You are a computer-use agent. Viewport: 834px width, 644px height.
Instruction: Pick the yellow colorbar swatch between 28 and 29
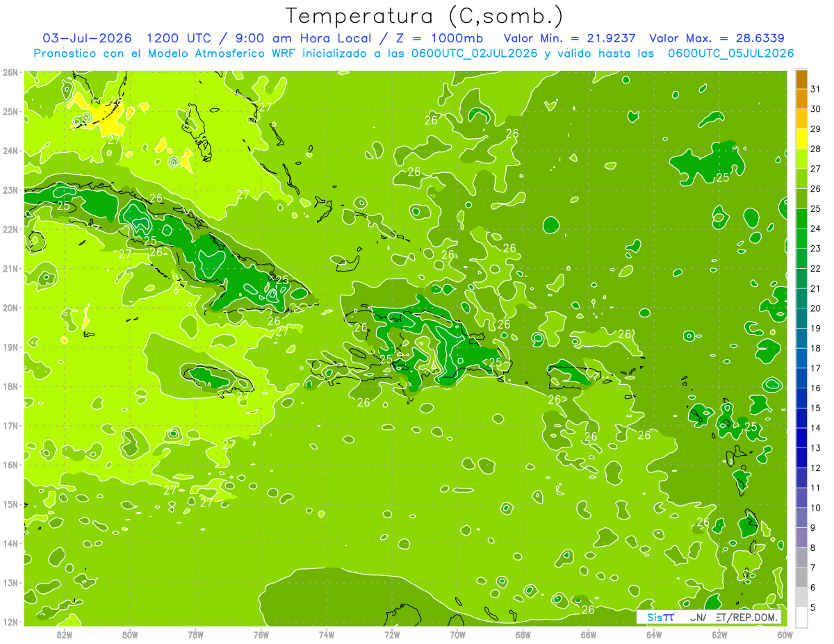point(801,139)
